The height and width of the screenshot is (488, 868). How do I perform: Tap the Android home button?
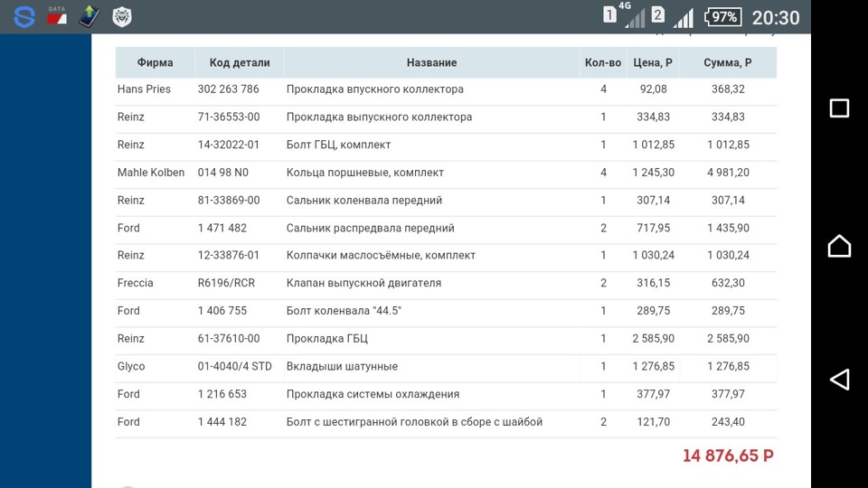coord(839,246)
